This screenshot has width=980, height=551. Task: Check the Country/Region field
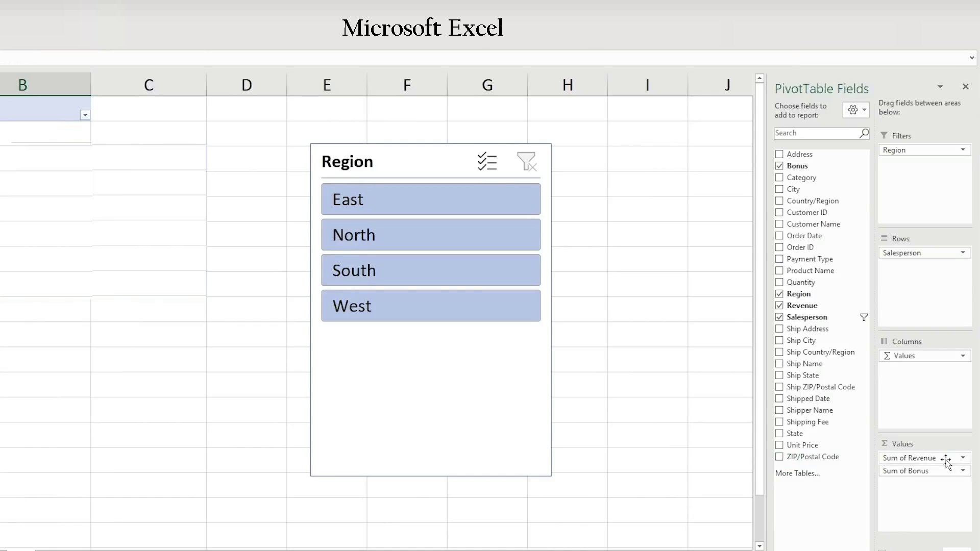coord(779,201)
